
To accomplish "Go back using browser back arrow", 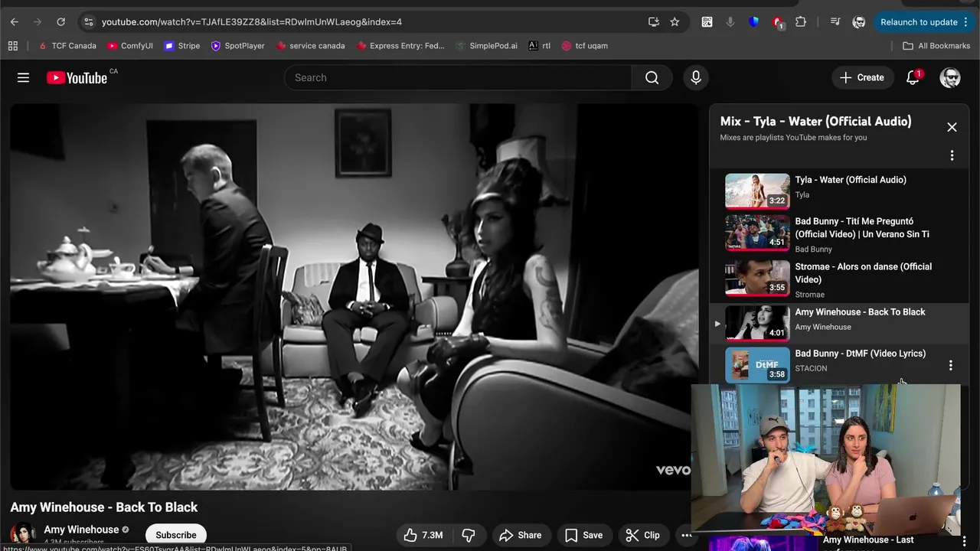I will tap(15, 22).
